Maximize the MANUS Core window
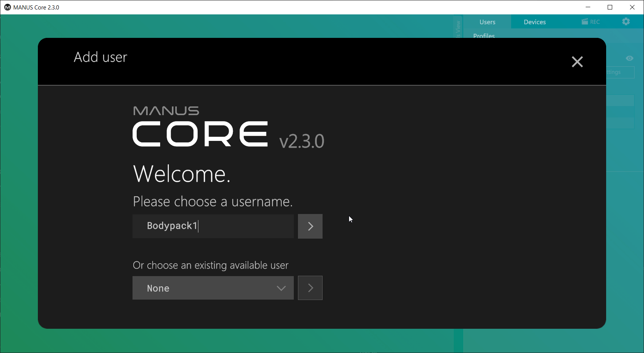The width and height of the screenshot is (644, 353). point(610,7)
